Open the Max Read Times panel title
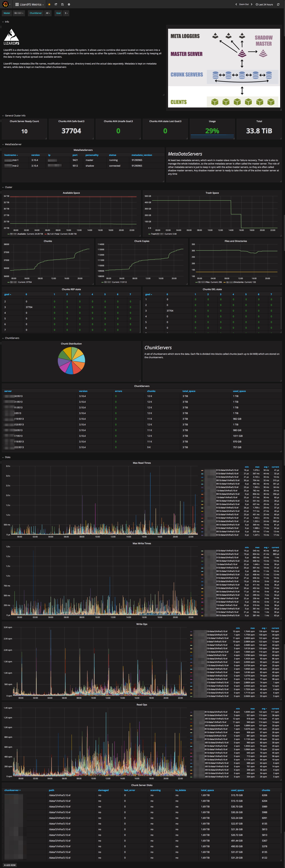This screenshot has height=868, width=285. (x=142, y=463)
